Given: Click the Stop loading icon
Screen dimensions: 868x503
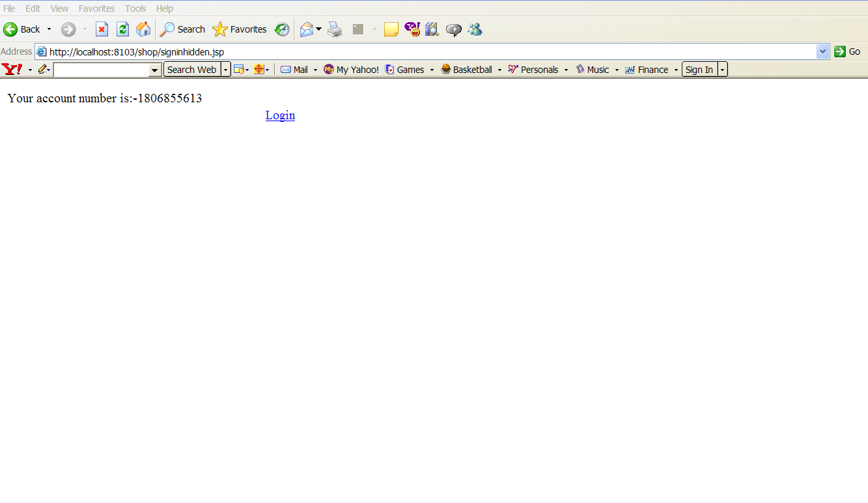Looking at the screenshot, I should 102,29.
